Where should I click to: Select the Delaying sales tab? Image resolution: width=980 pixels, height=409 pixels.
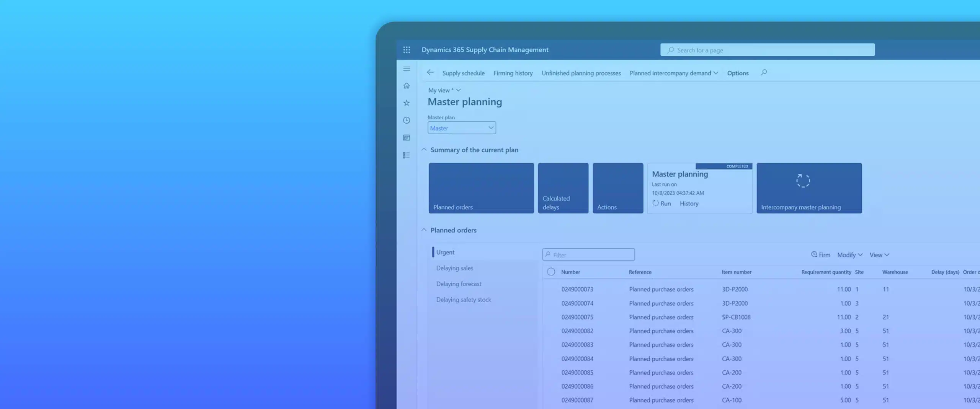[455, 268]
